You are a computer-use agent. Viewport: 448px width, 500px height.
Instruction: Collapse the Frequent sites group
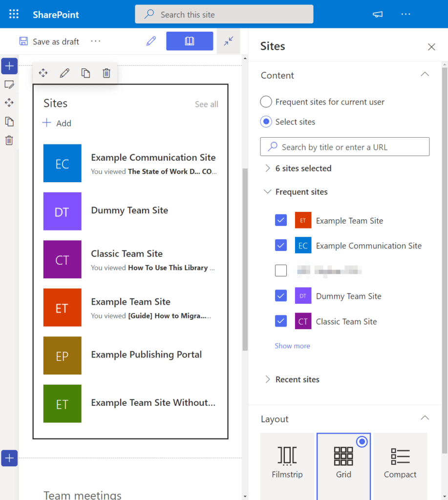(267, 191)
